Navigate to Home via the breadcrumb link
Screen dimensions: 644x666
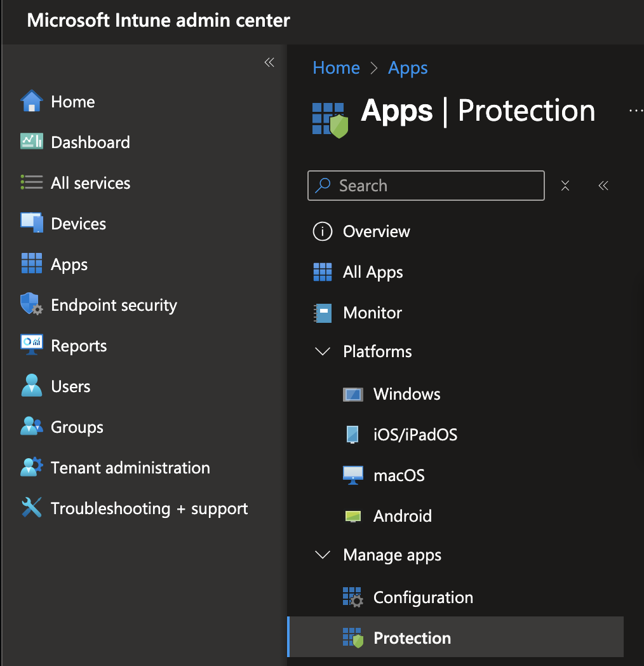point(336,67)
